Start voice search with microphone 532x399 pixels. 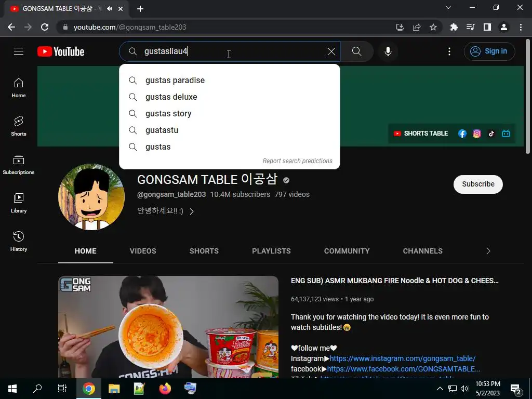coord(388,51)
